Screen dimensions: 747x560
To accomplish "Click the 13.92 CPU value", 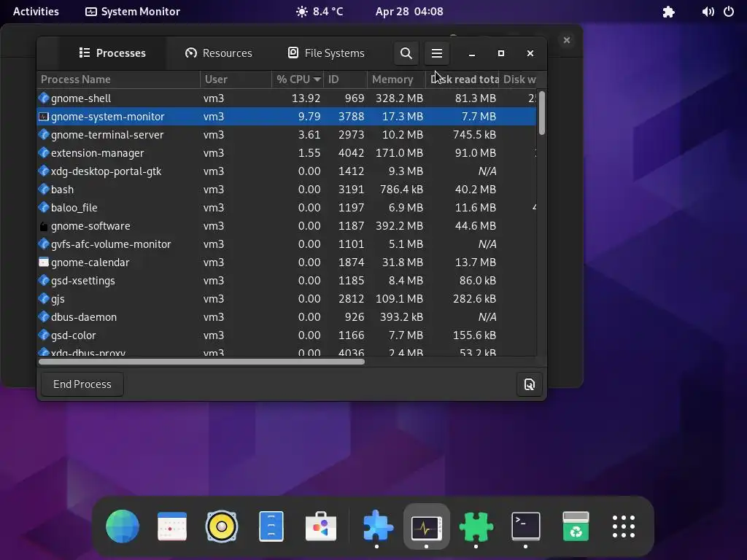I will tap(306, 98).
